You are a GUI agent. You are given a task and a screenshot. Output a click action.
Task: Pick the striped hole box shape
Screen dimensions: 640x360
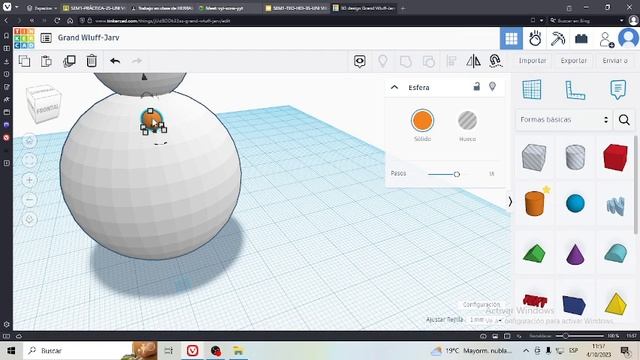click(534, 157)
